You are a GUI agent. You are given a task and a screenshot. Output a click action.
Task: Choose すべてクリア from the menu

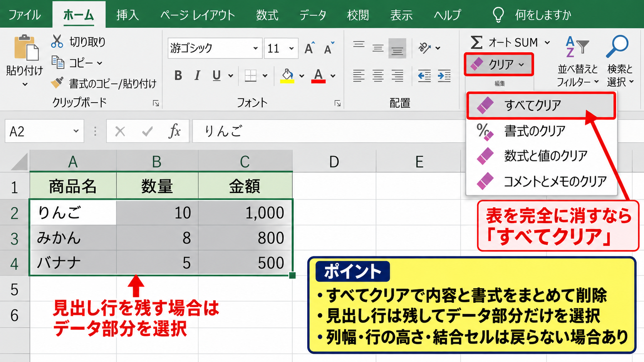click(541, 105)
